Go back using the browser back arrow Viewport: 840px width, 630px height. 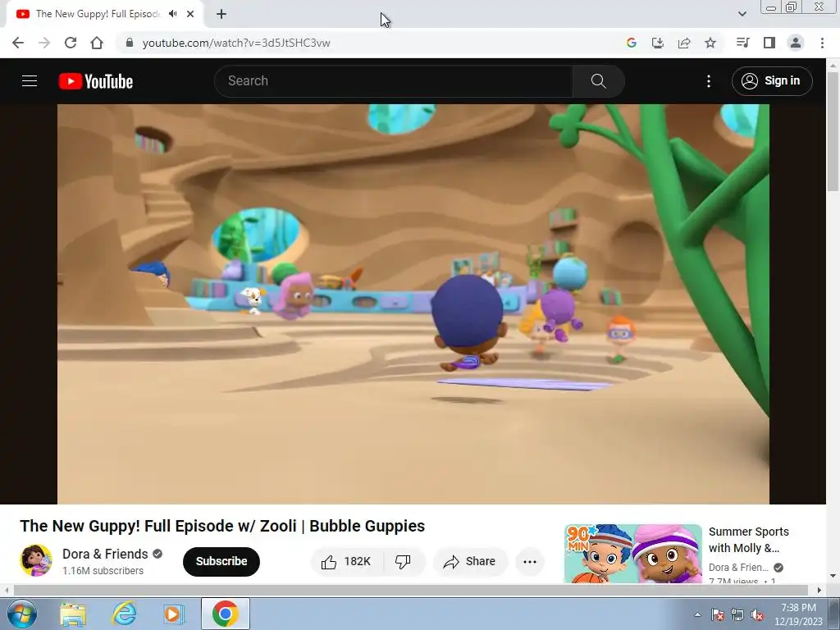[x=18, y=43]
